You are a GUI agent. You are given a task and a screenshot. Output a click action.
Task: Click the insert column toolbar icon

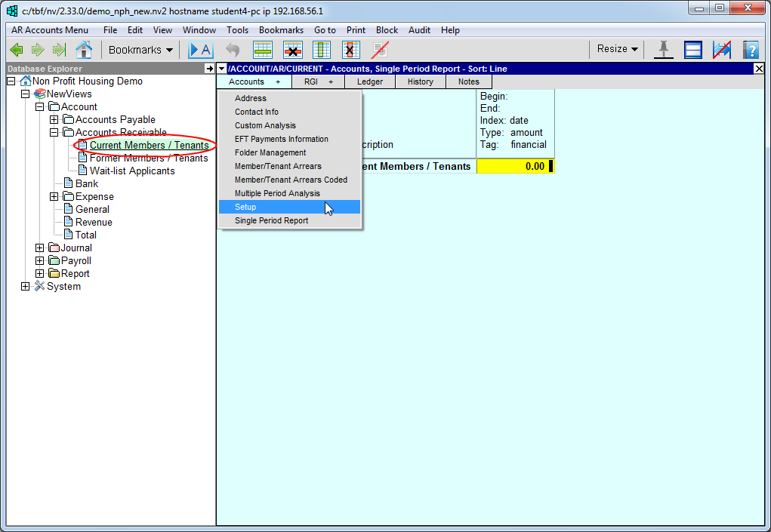point(322,50)
